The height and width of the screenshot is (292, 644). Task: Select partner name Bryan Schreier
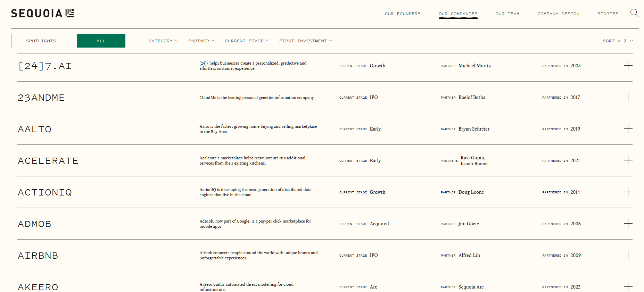click(474, 129)
